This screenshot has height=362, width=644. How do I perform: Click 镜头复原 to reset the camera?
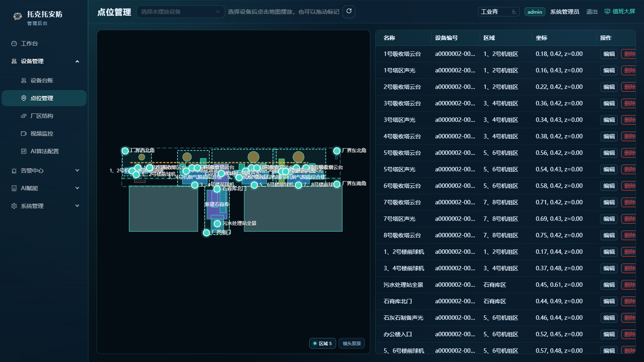click(352, 343)
